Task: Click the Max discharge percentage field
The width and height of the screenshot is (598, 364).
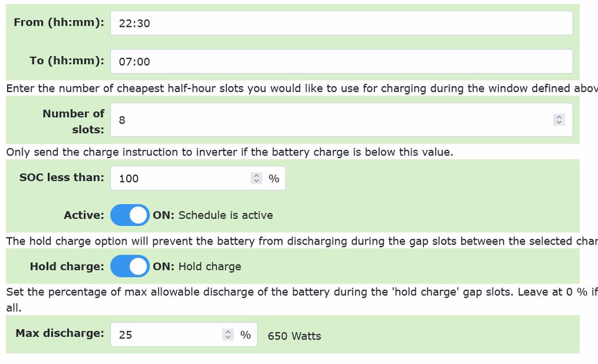Action: [x=166, y=335]
